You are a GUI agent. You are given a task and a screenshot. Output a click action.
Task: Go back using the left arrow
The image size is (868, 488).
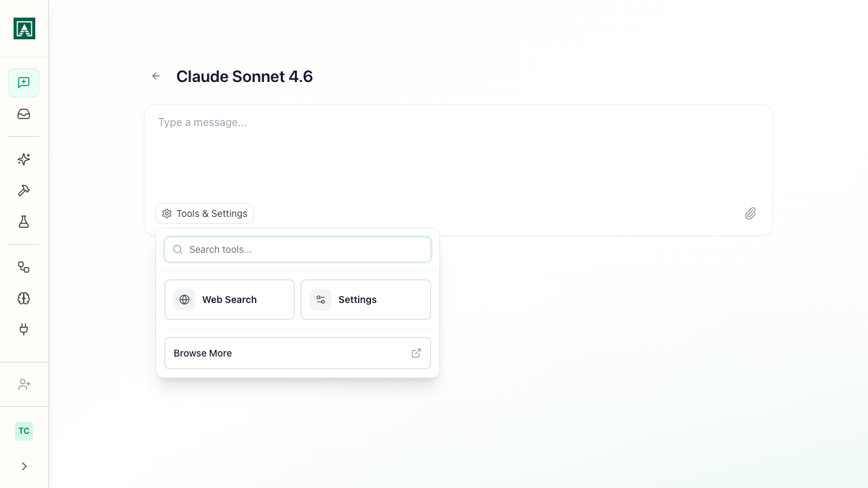coord(156,76)
